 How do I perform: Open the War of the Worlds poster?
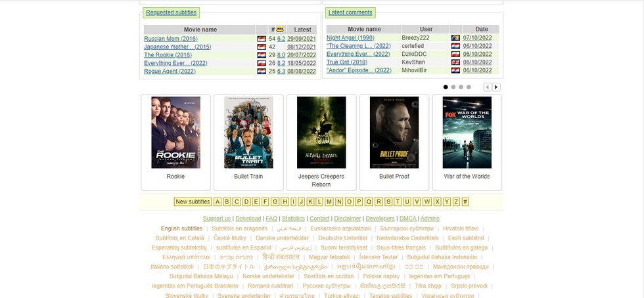[467, 133]
